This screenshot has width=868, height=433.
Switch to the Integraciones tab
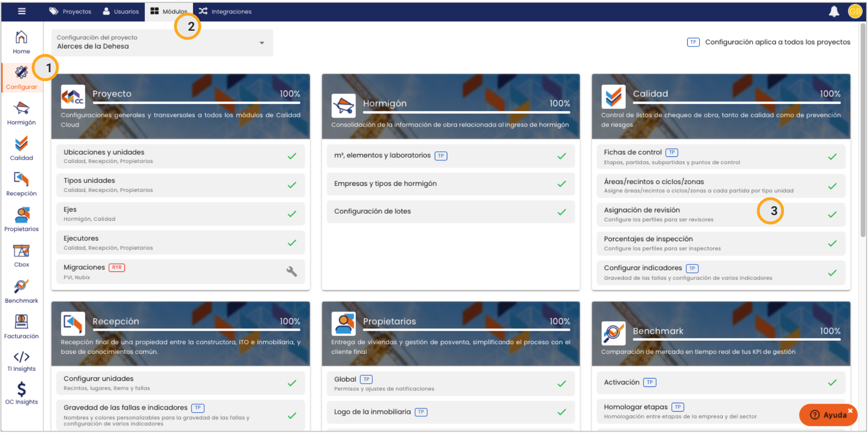[225, 12]
